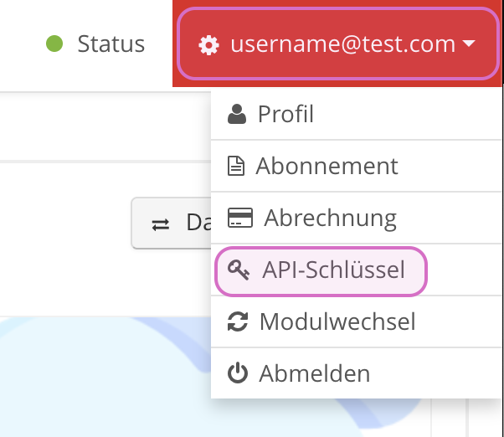Screen dimensions: 504x437
Task: Select Abonnement from the account menu
Action: (x=327, y=166)
